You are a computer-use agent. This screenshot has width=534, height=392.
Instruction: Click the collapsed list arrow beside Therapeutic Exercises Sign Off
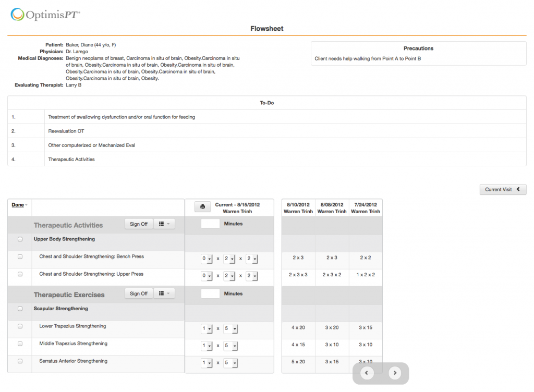click(x=168, y=293)
